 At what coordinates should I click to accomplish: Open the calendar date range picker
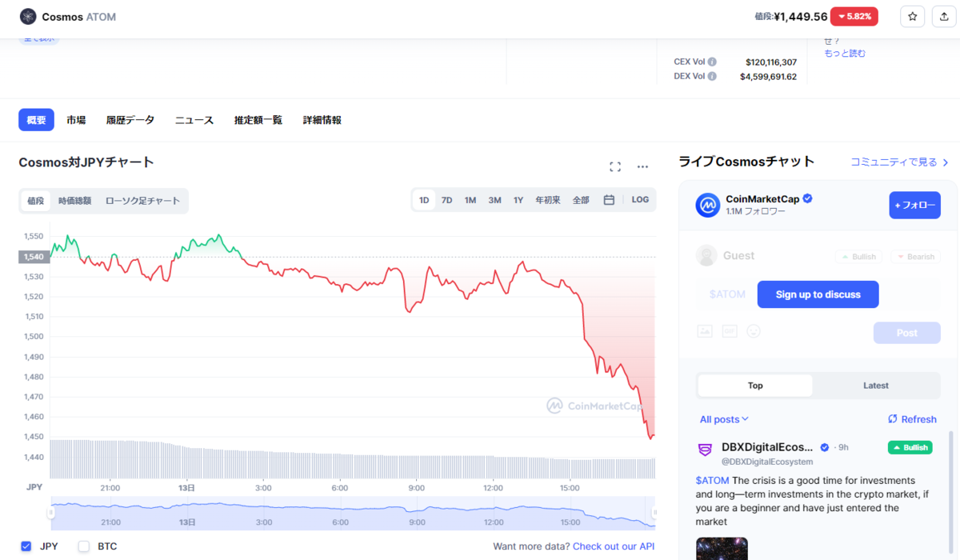609,200
